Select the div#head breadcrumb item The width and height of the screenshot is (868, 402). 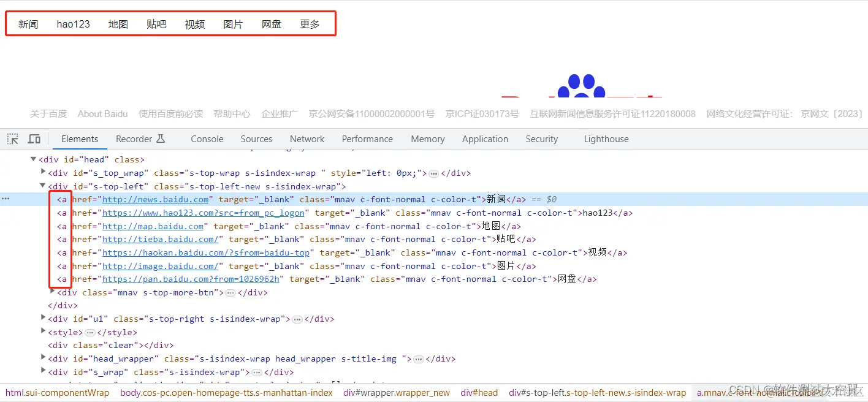click(x=479, y=393)
